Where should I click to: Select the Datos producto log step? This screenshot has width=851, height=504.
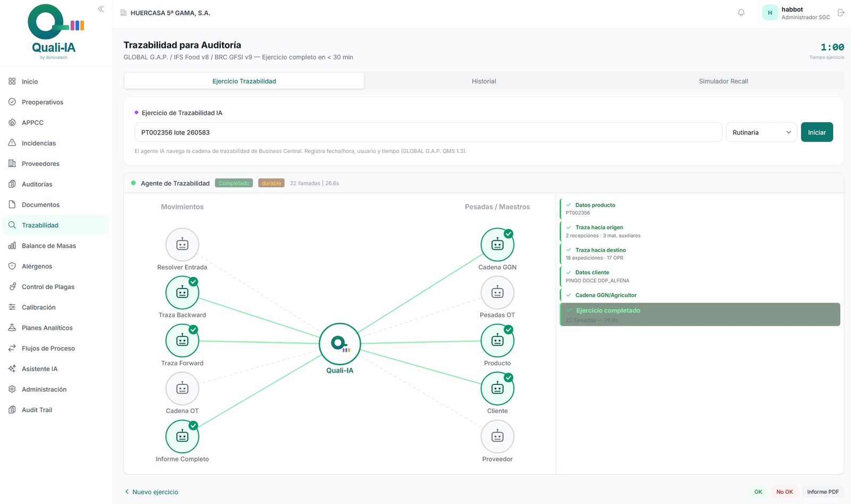[x=700, y=208]
